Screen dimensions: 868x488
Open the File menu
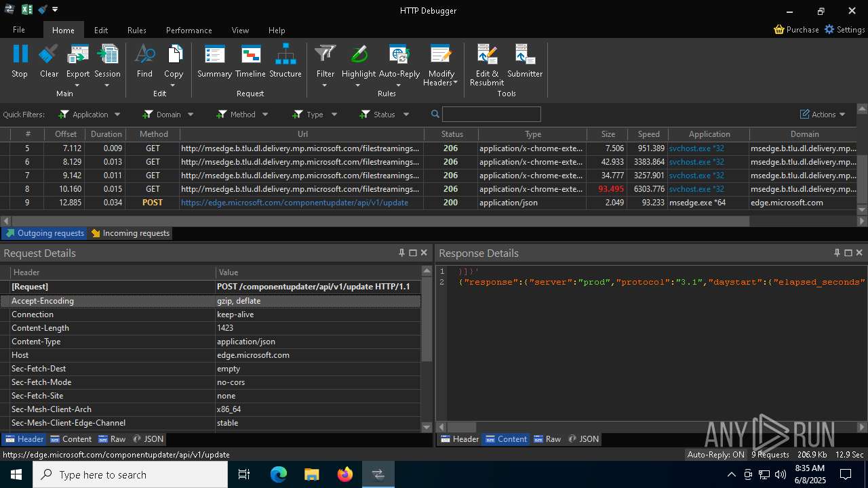coord(19,30)
